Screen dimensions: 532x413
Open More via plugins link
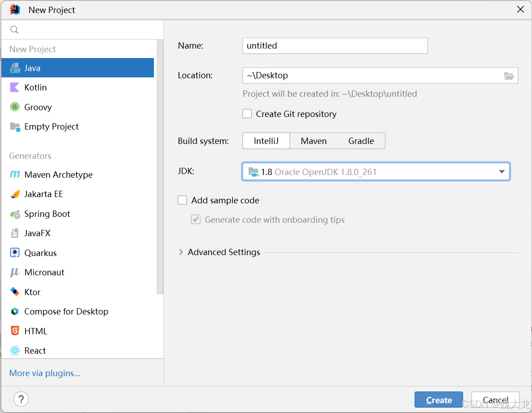(x=45, y=373)
